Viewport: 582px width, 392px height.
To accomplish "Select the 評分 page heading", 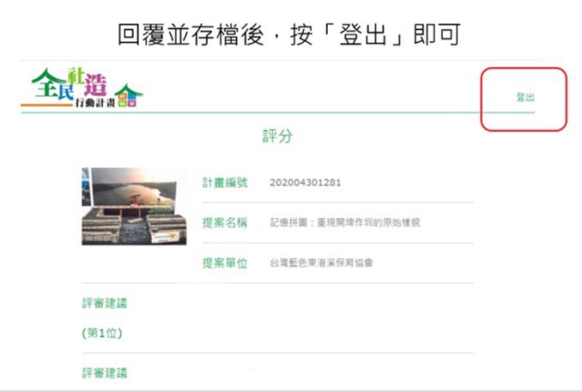I will [x=277, y=136].
